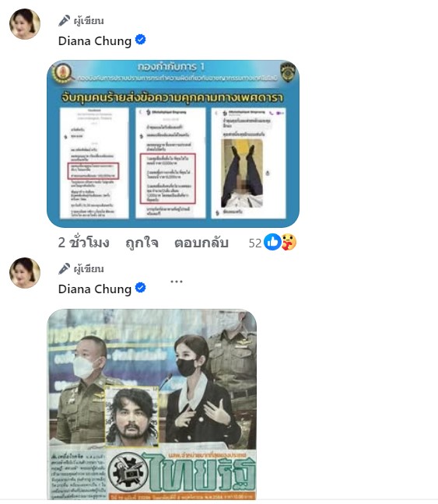Click ผู้เขียน author label on first comment
Viewport: 438px width, 504px height.
coord(89,21)
